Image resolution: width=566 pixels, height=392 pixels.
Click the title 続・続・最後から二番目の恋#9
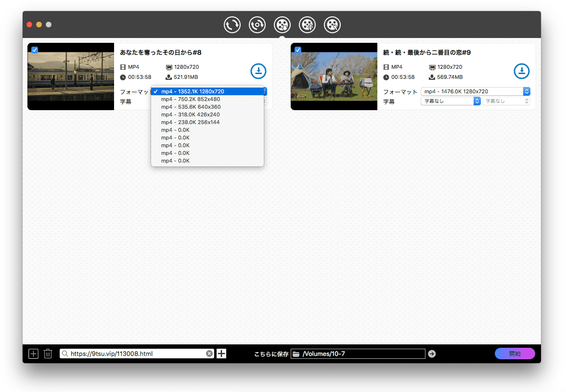[x=427, y=52]
